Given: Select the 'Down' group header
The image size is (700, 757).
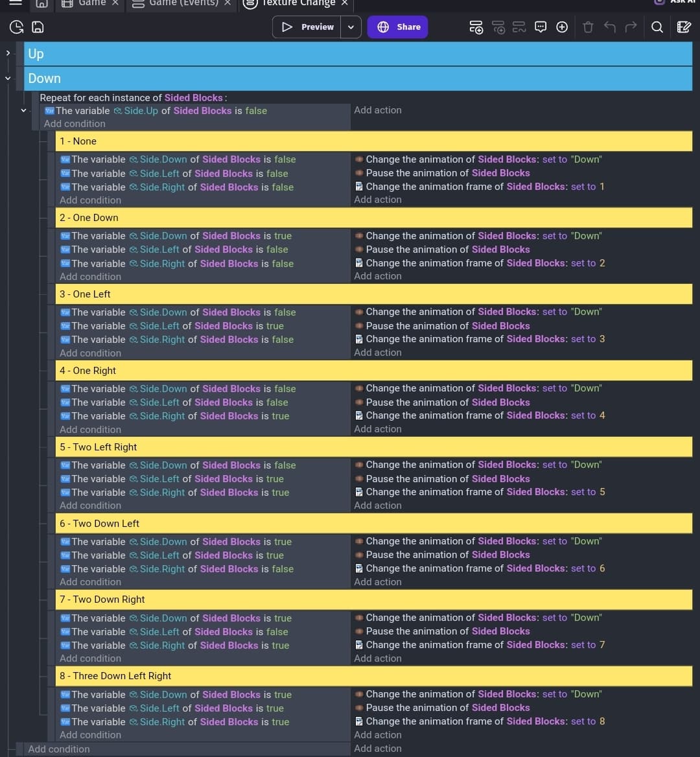Looking at the screenshot, I should tap(358, 78).
